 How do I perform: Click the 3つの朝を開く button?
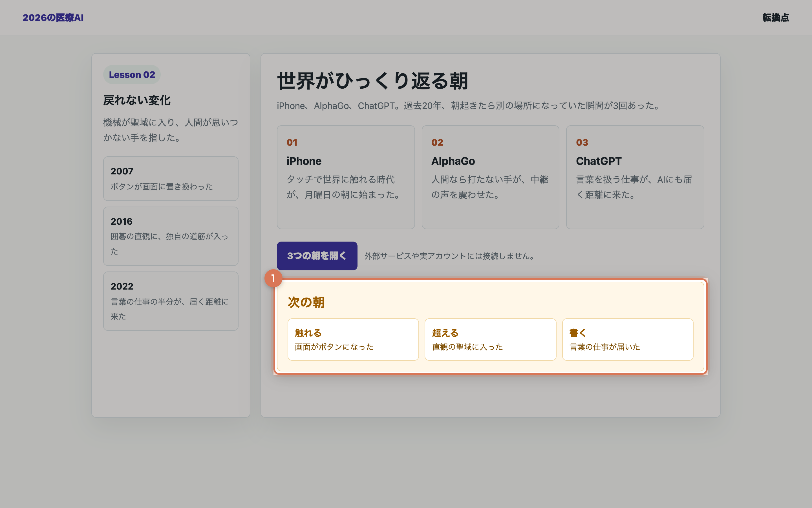click(317, 256)
